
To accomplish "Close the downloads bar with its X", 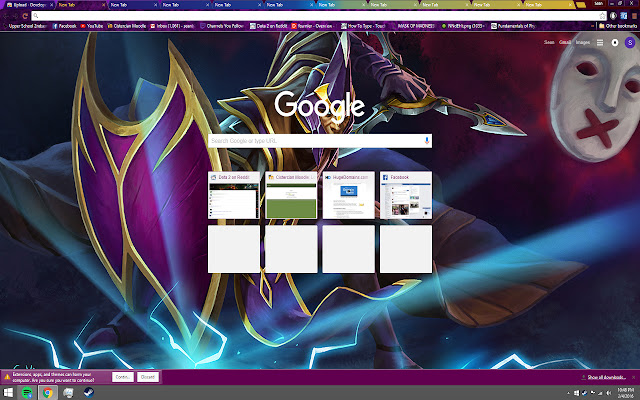I will pyautogui.click(x=633, y=377).
